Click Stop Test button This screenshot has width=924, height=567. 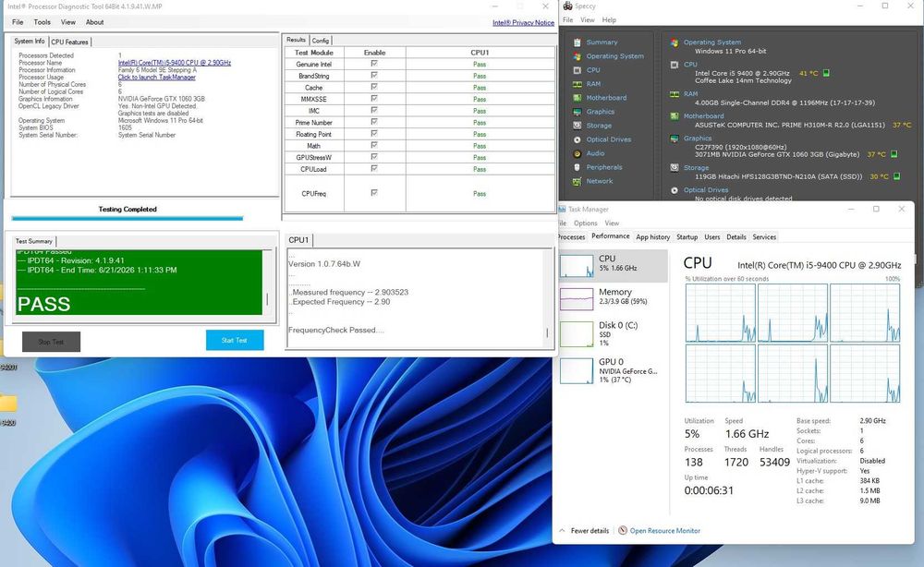click(51, 342)
